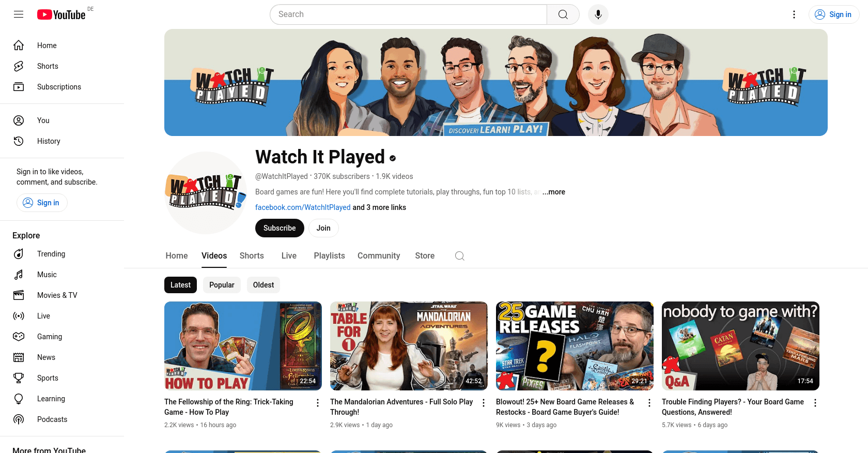The image size is (868, 453).
Task: Click the magnifier search button
Action: tap(563, 14)
